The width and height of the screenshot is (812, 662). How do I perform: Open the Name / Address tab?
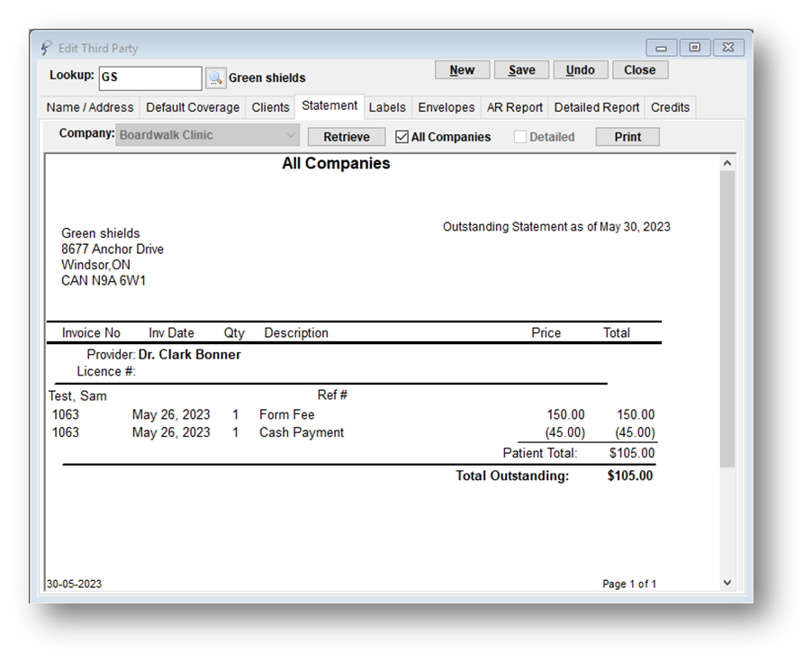(x=90, y=107)
